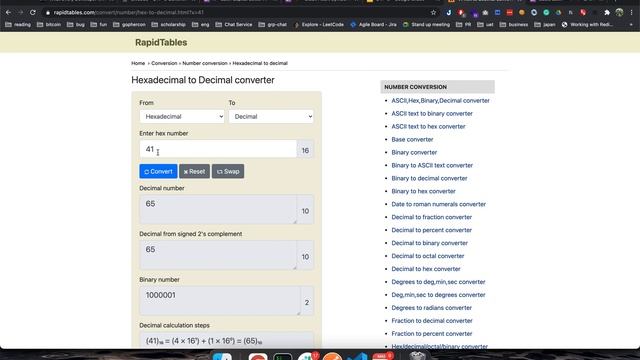640x360 pixels.
Task: Open the From base dropdown showing Hexadecimal
Action: tap(182, 116)
